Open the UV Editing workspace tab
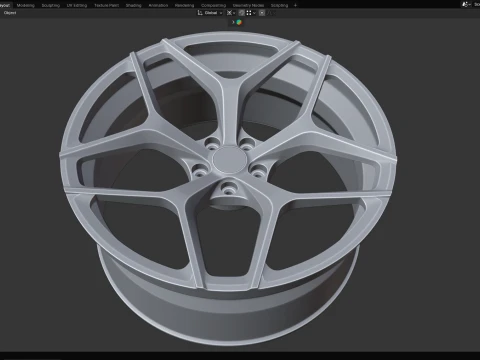The height and width of the screenshot is (360, 480). [x=77, y=5]
